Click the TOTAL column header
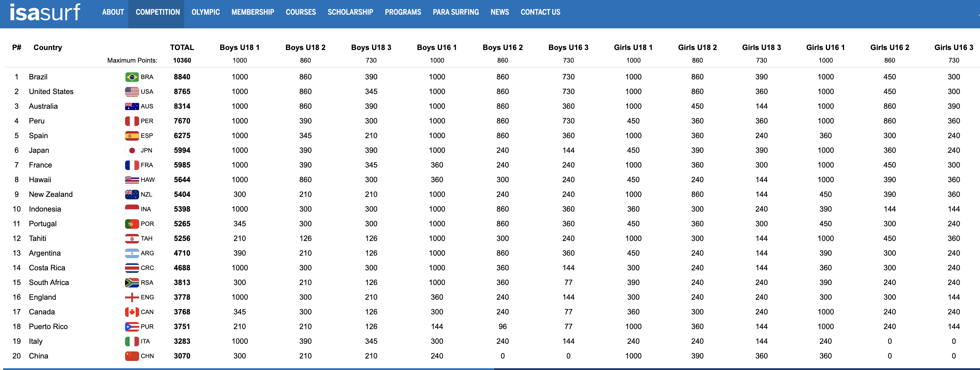Image resolution: width=980 pixels, height=370 pixels. click(182, 48)
